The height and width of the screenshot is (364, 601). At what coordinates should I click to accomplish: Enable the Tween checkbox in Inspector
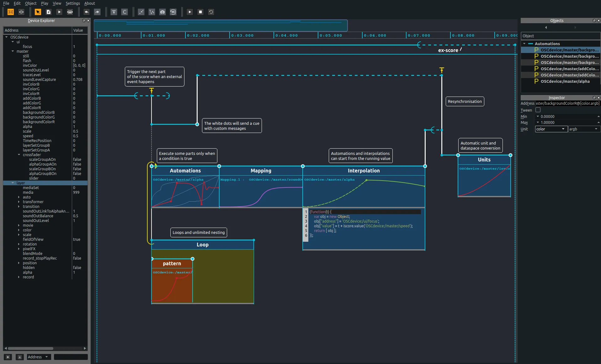point(538,110)
